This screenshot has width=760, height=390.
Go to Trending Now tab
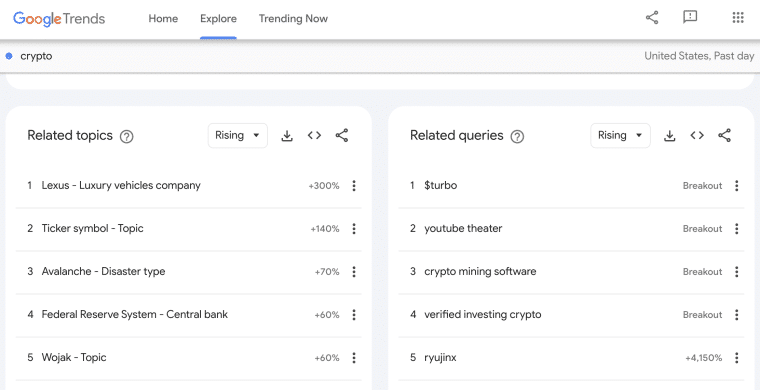tap(293, 19)
